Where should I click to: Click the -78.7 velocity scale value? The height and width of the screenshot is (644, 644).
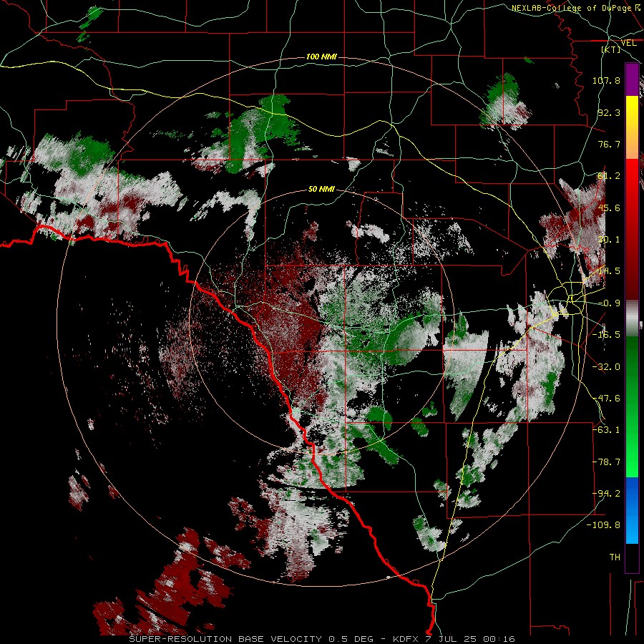point(606,462)
